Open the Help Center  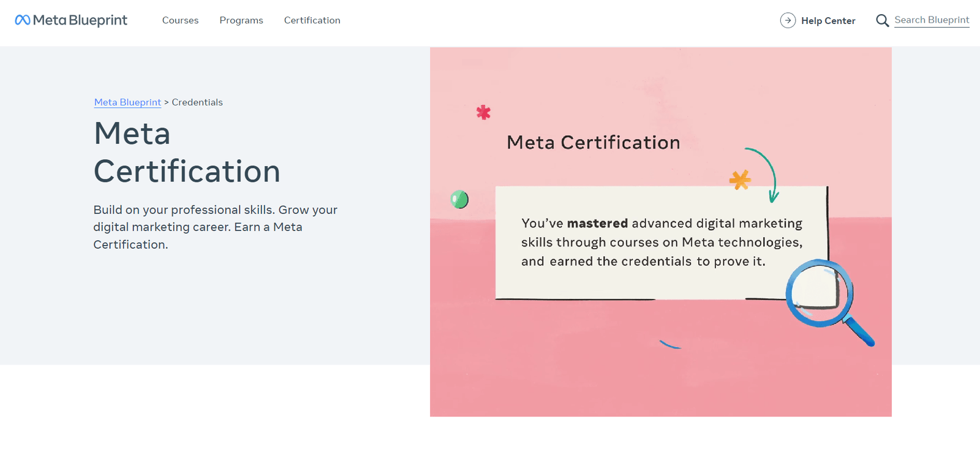click(x=828, y=20)
